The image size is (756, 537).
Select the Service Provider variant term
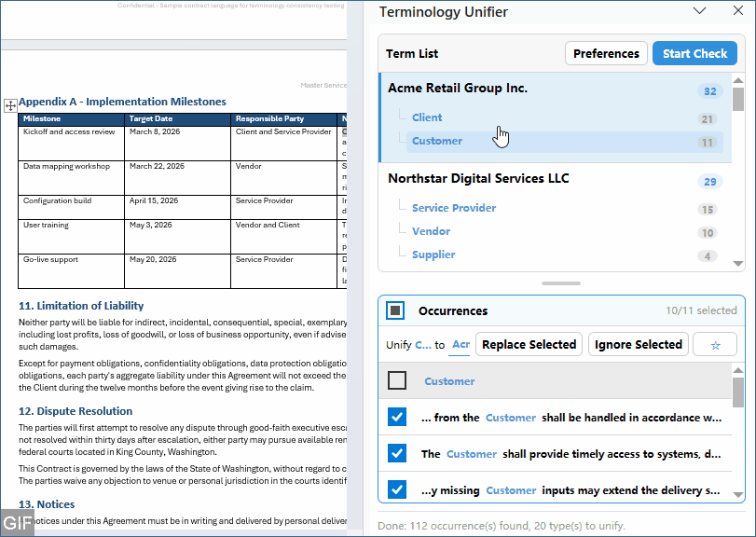[454, 208]
